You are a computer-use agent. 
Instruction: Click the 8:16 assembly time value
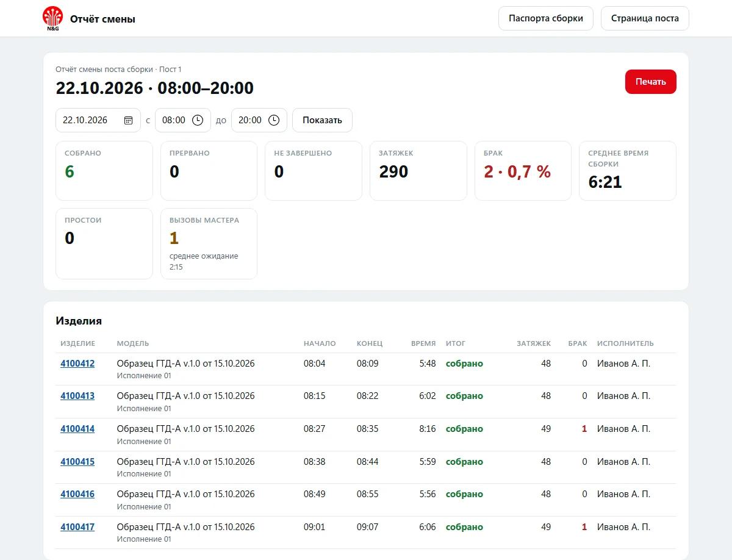[x=428, y=429]
